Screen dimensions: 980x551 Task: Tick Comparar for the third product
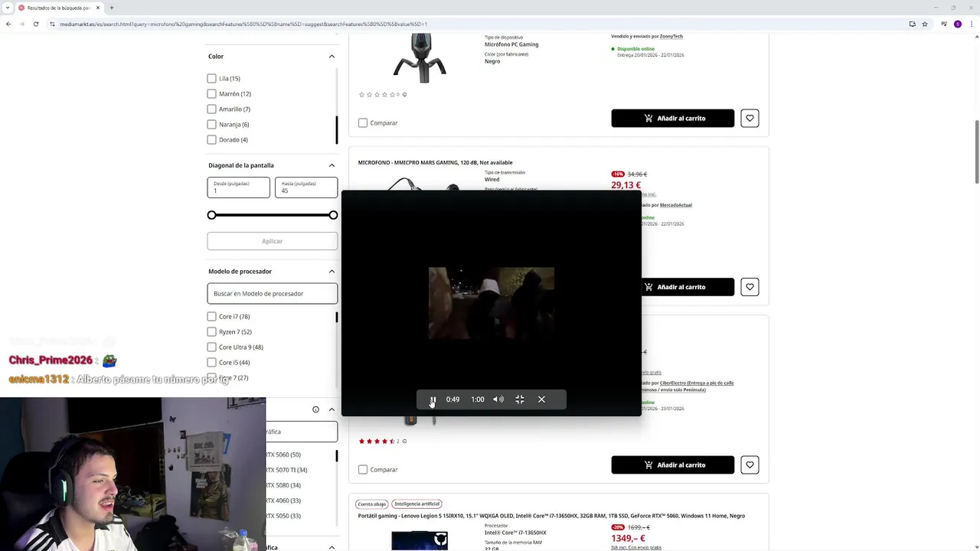point(363,469)
